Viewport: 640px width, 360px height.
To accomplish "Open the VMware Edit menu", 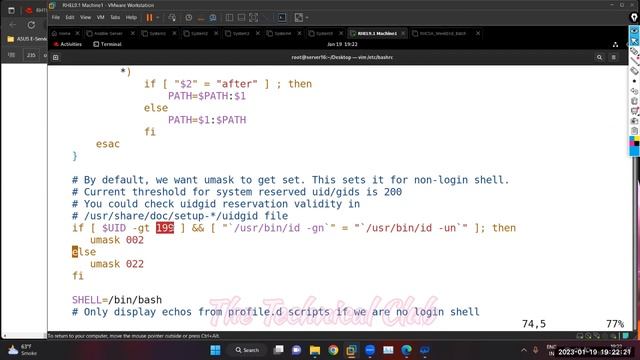I will point(70,18).
